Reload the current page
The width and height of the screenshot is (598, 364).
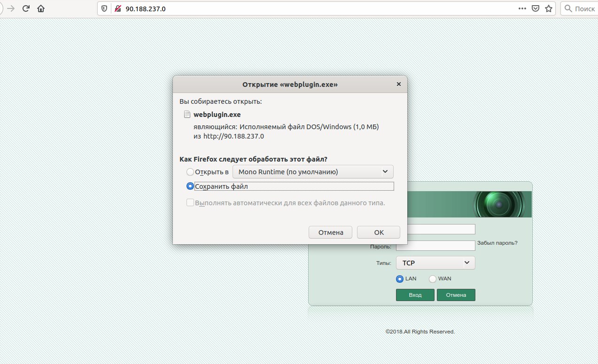point(26,8)
